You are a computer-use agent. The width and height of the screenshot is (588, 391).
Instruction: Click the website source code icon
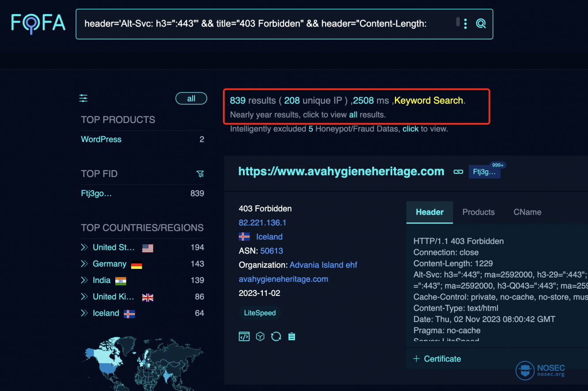(x=244, y=337)
